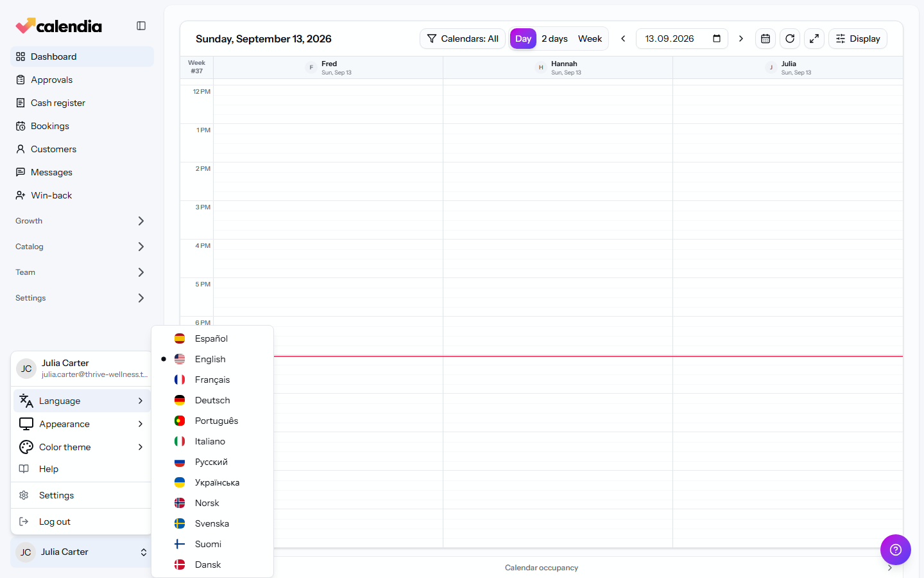Switch to Day view
924x578 pixels.
point(523,39)
